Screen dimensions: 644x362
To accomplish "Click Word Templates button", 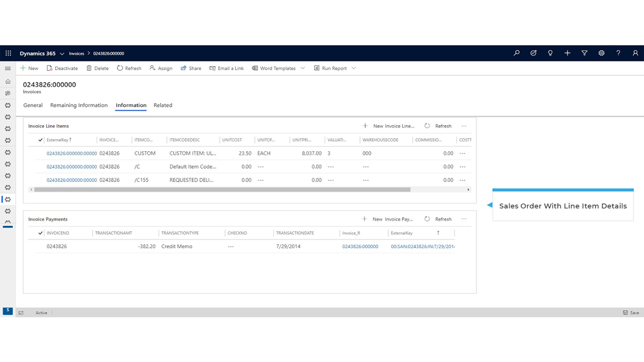I will 274,68.
